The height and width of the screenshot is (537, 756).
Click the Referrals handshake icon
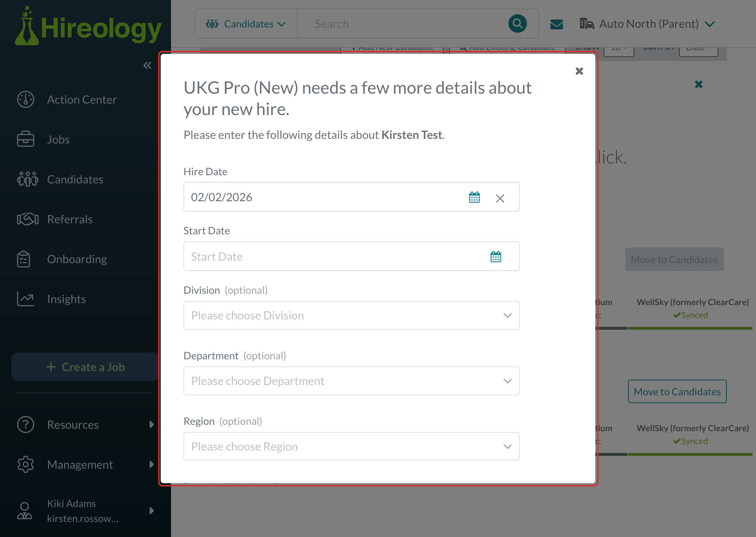click(x=27, y=219)
